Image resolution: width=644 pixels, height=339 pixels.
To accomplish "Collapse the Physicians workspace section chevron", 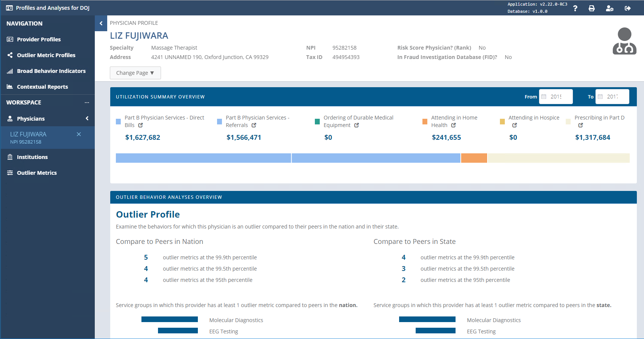I will 87,118.
